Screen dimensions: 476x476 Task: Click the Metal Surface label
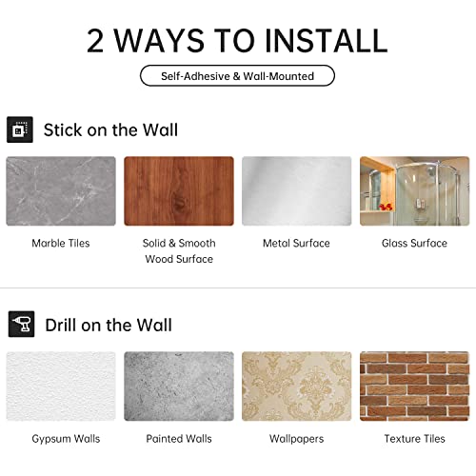pos(296,243)
